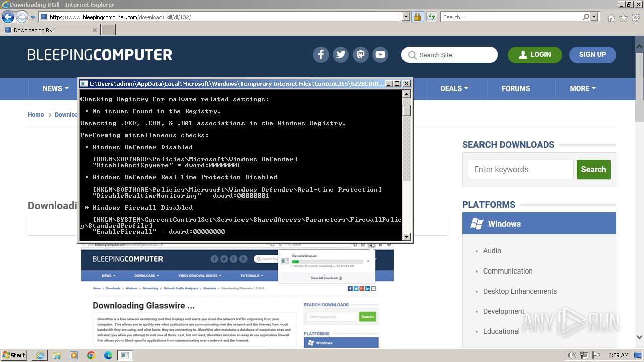Open the NEWS menu

pos(55,88)
